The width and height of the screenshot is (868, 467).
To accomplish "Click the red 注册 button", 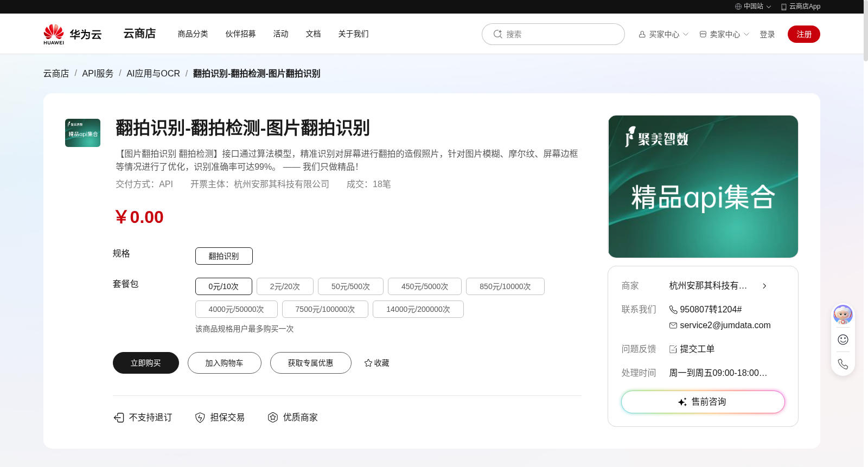I will 804,34.
